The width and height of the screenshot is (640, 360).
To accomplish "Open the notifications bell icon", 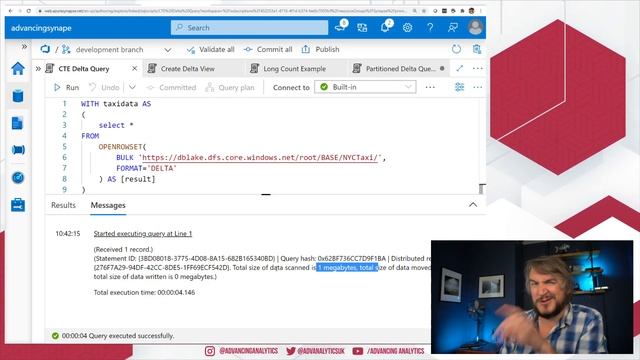I will click(x=385, y=27).
